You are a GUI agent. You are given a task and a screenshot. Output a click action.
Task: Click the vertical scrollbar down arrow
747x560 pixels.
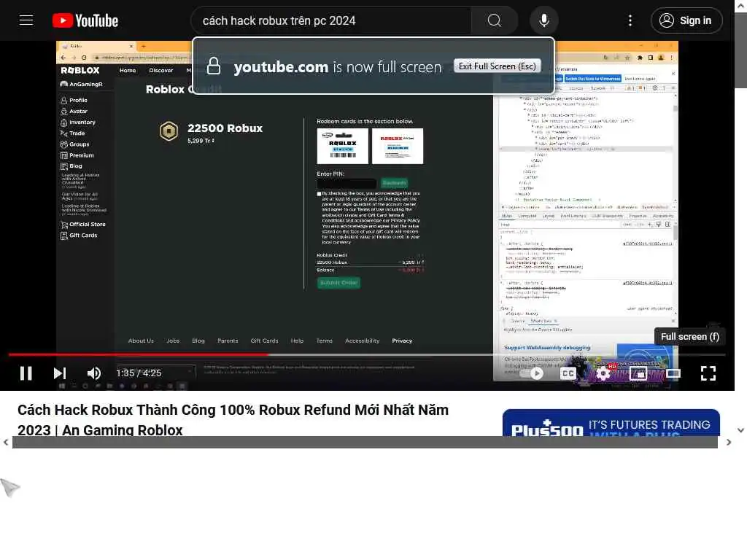pos(741,430)
